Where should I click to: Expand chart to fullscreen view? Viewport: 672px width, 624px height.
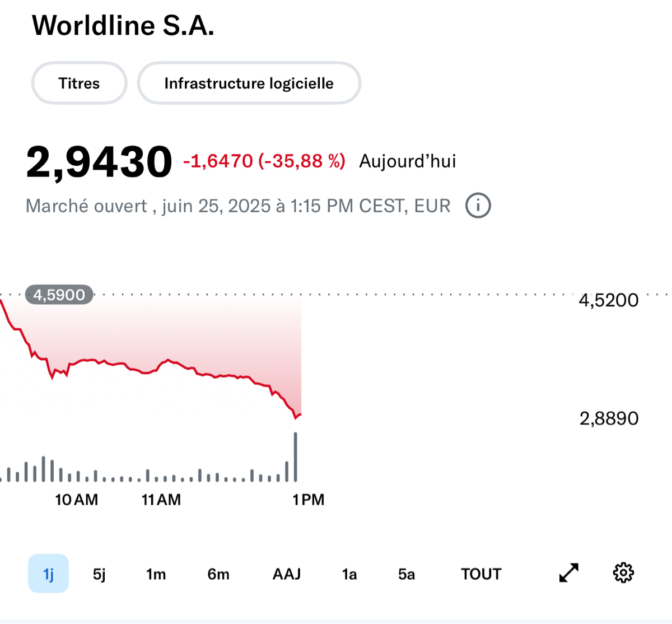point(569,573)
